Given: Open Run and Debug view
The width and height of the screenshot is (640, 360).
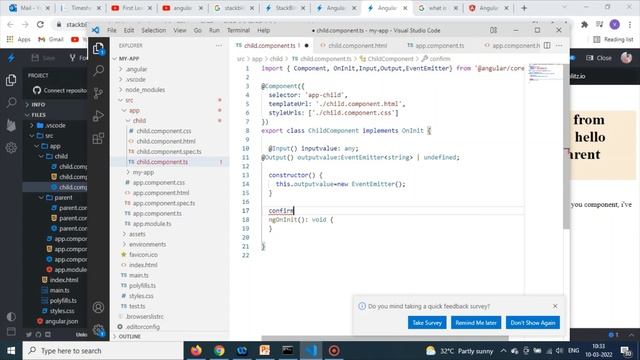Looking at the screenshot, I should [x=98, y=116].
